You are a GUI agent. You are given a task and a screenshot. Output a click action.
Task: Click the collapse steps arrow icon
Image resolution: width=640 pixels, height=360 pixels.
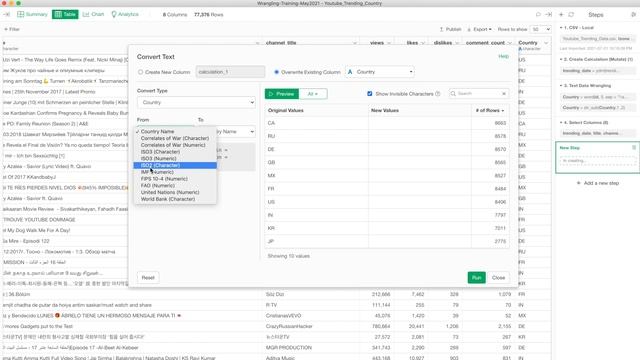[x=549, y=14]
